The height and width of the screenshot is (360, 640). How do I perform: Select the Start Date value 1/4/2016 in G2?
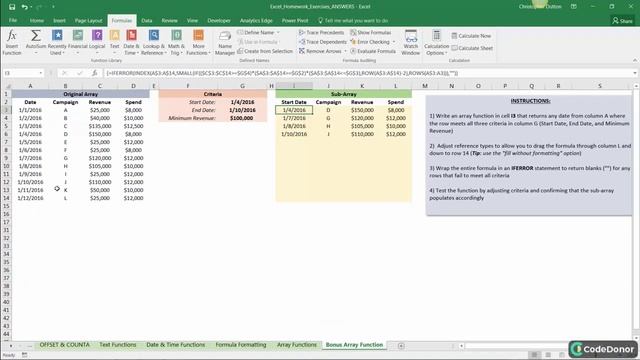coord(242,102)
